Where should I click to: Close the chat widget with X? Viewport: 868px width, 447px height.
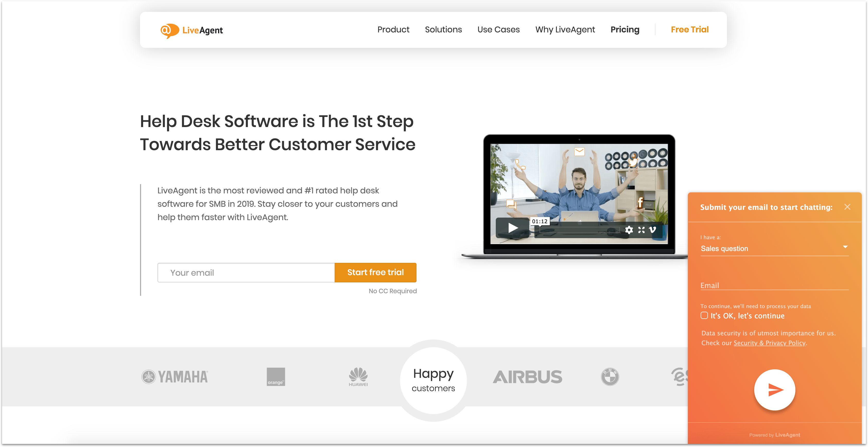(847, 207)
